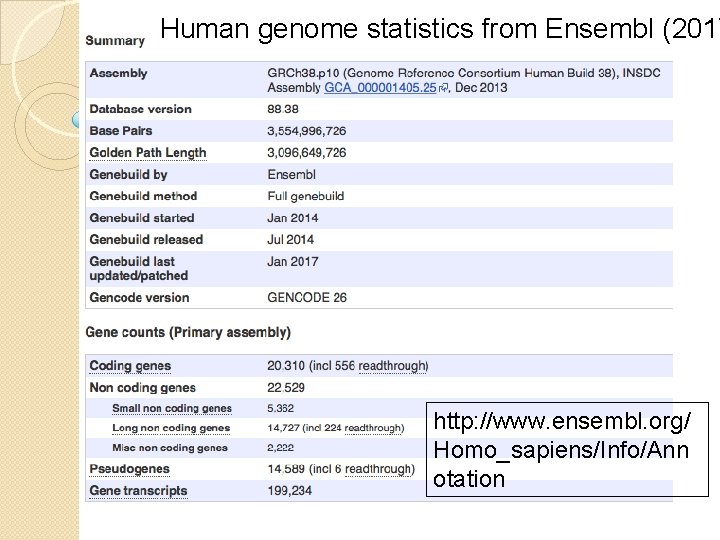Click readthrough link in Pseudogenes row

click(379, 469)
